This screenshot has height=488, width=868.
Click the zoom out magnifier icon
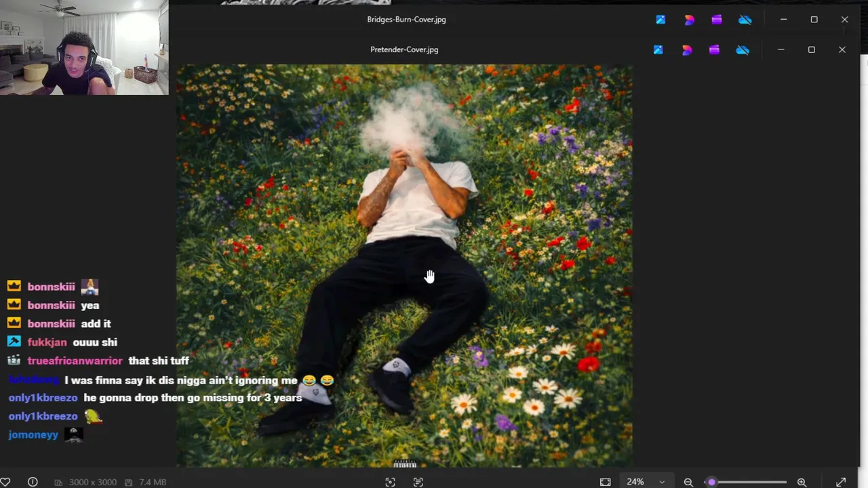[688, 482]
